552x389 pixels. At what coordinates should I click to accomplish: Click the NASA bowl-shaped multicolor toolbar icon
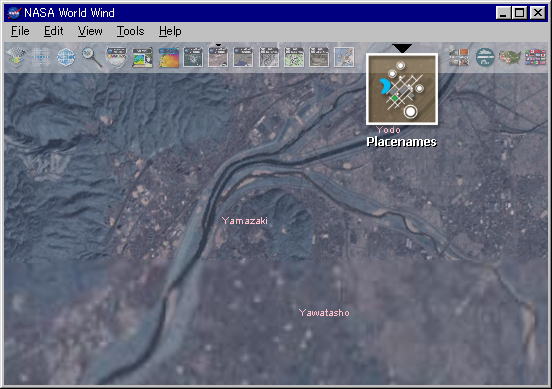click(117, 57)
